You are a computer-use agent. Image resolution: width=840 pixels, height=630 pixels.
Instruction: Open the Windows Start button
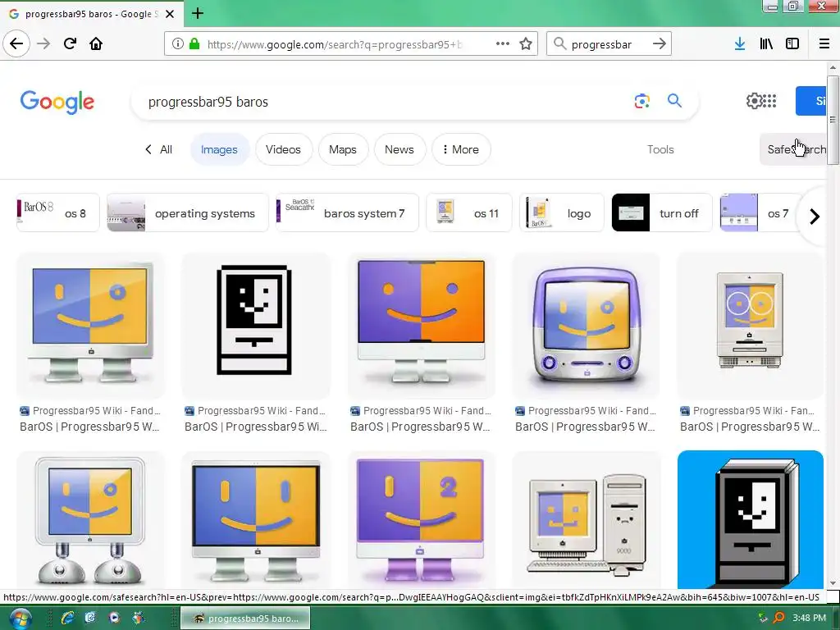20,619
